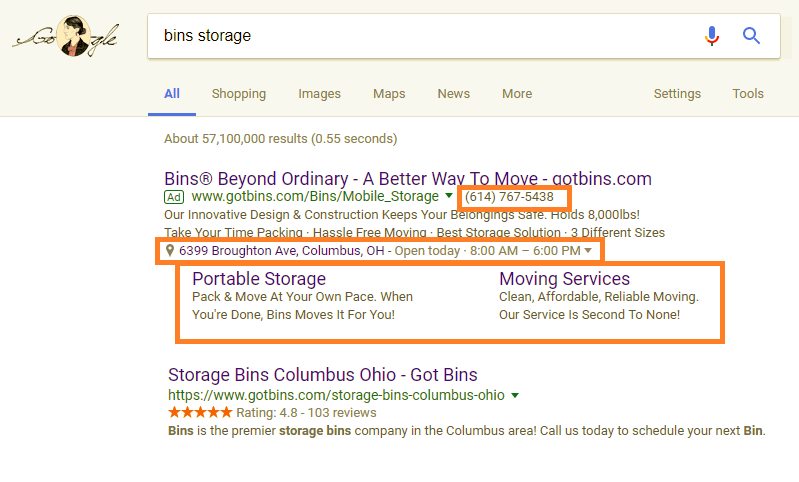799x482 pixels.
Task: Open Settings in the search bar
Action: [677, 94]
